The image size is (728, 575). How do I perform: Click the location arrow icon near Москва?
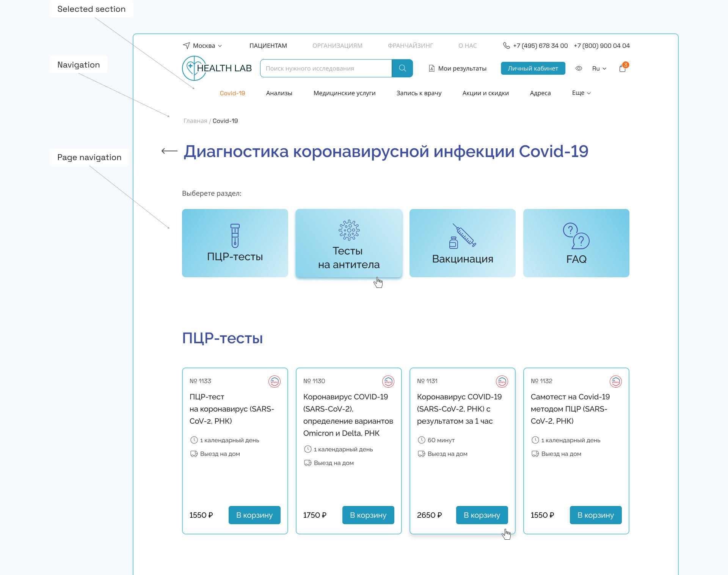[x=186, y=46]
